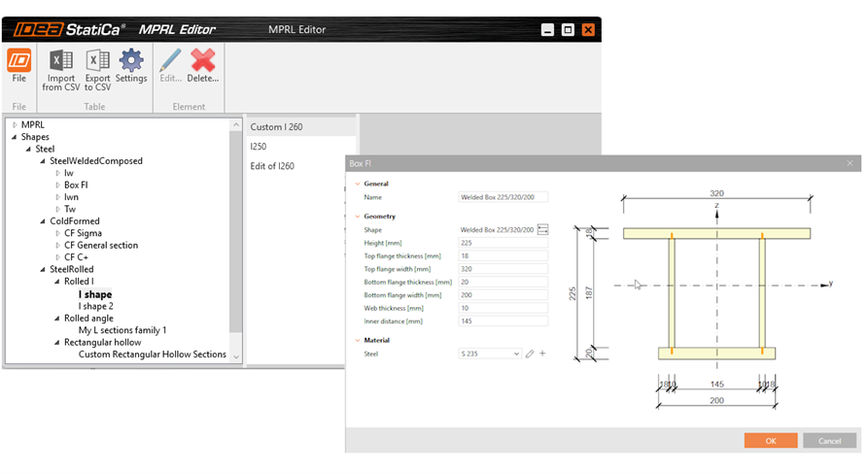Image resolution: width=868 pixels, height=474 pixels.
Task: Click Import from CSV icon
Action: click(61, 62)
